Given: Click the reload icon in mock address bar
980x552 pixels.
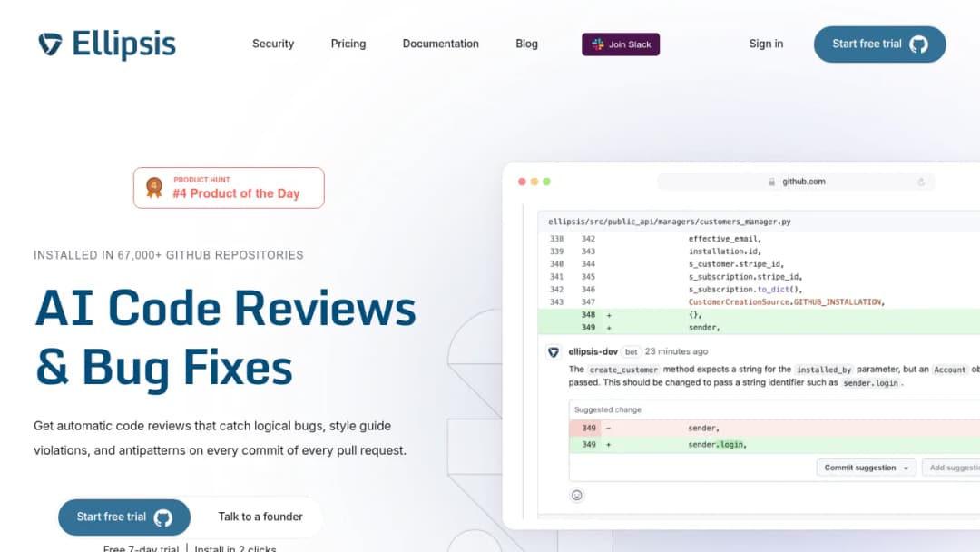Looking at the screenshot, I should click(x=921, y=182).
